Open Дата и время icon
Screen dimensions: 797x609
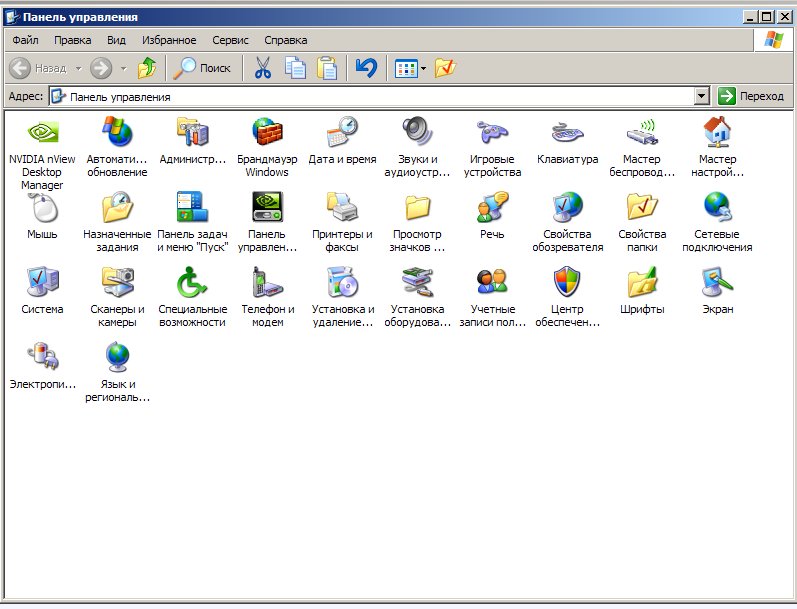tap(342, 131)
